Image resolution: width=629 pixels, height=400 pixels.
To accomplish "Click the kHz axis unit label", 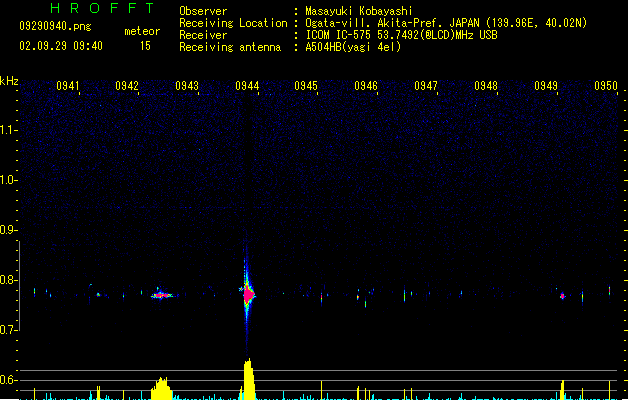I will pos(9,81).
